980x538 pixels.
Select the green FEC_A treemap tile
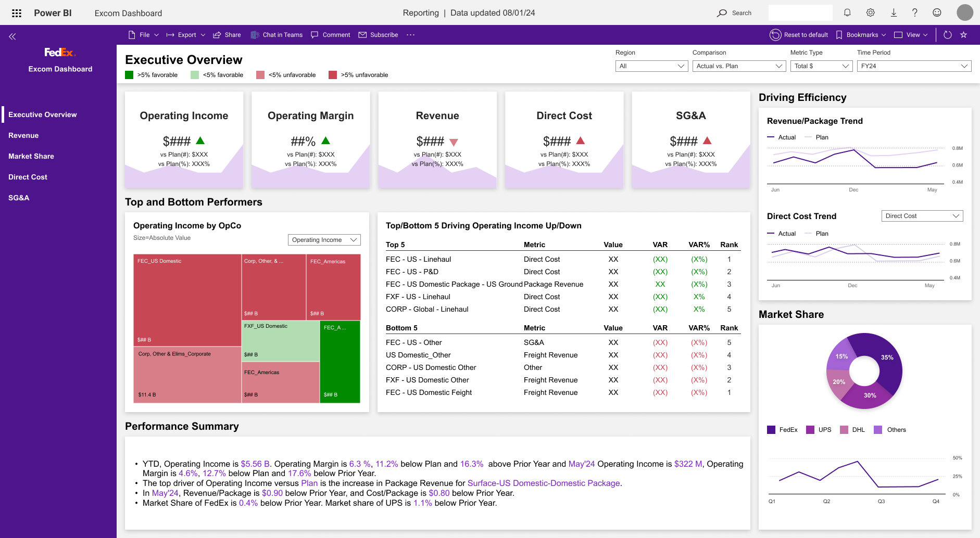pyautogui.click(x=340, y=362)
